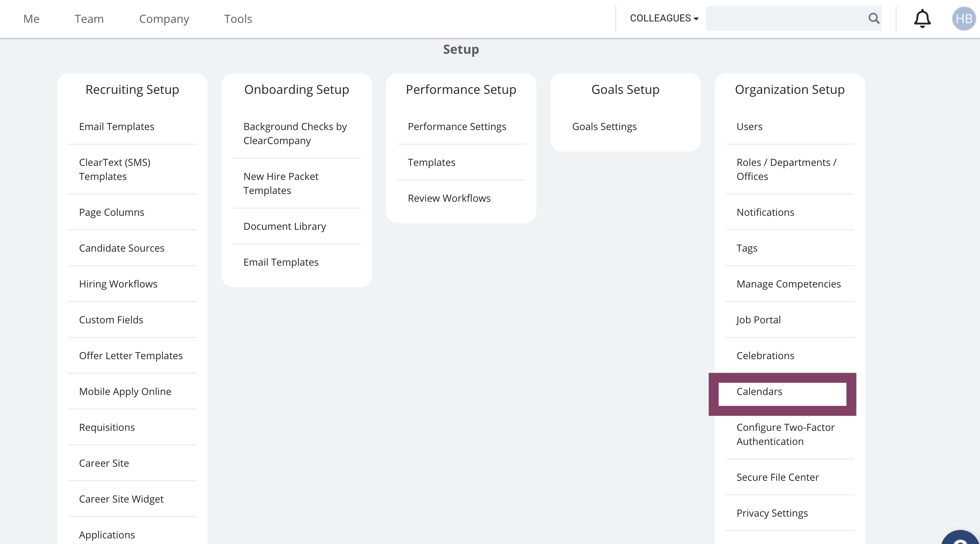Screen dimensions: 980x544
Task: Open Offer Letter Templates
Action: coord(131,356)
